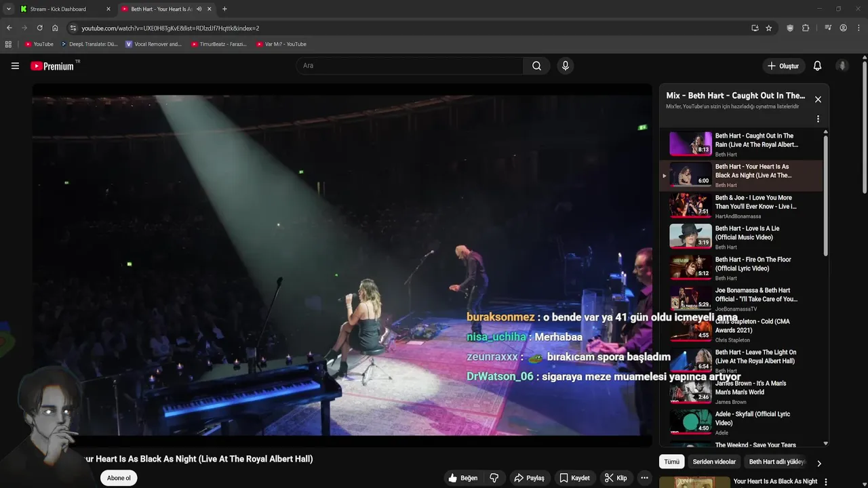The width and height of the screenshot is (868, 488).
Task: Open the YouTube guide hamburger menu
Action: click(x=15, y=66)
